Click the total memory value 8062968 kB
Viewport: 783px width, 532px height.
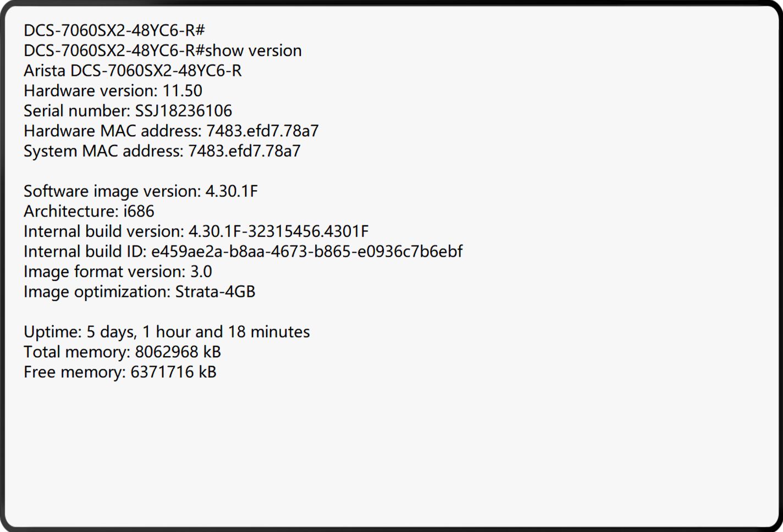click(178, 352)
